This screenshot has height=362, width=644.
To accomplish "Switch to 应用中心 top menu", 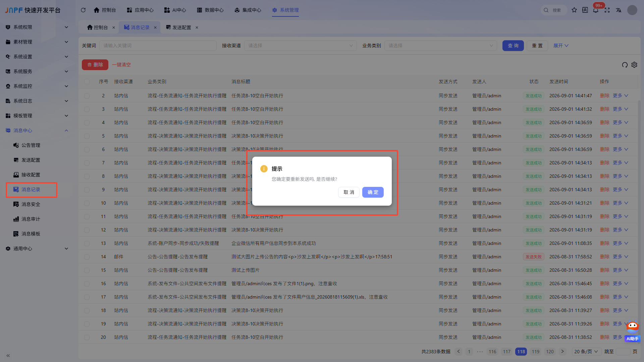I will tap(140, 10).
